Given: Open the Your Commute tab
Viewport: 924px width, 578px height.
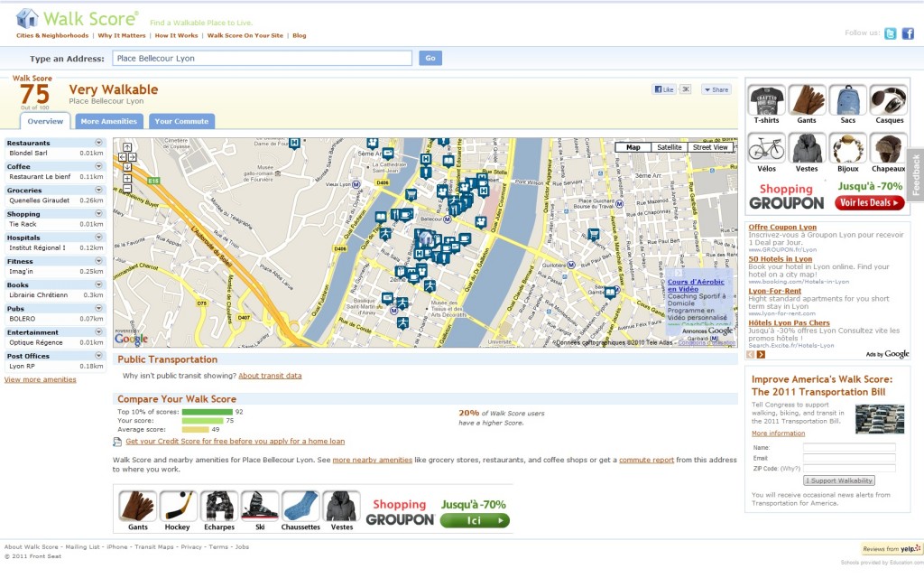Looking at the screenshot, I should pyautogui.click(x=180, y=121).
